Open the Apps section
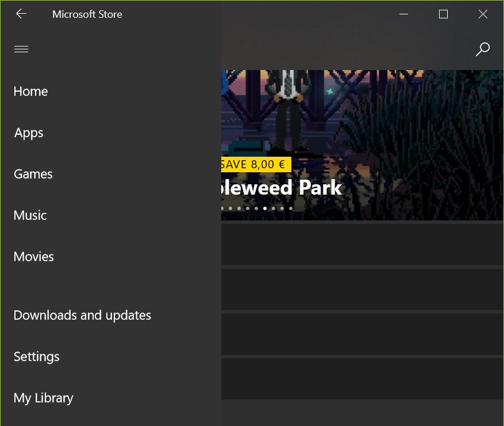Viewport: 504px width, 426px height. 29,133
